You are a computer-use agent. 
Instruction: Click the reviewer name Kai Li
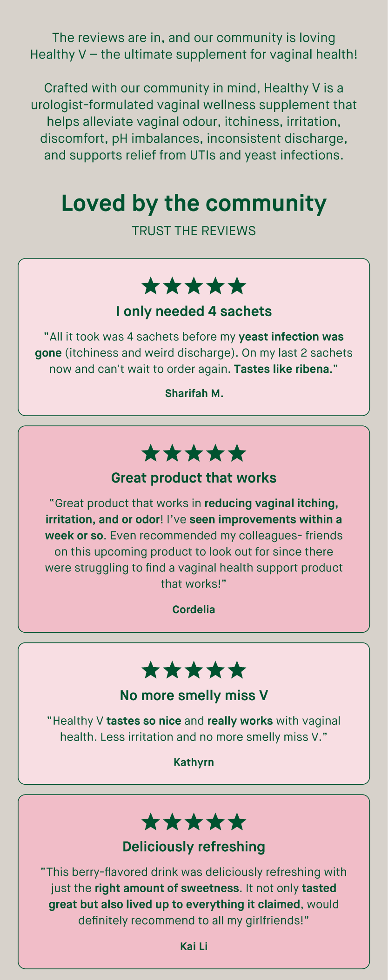click(x=194, y=946)
